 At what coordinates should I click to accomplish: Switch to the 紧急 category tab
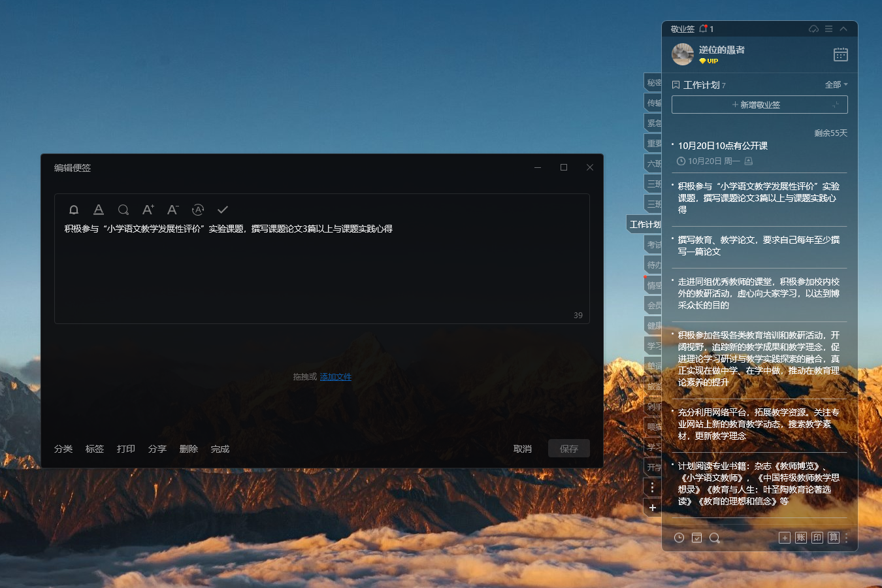pyautogui.click(x=653, y=123)
